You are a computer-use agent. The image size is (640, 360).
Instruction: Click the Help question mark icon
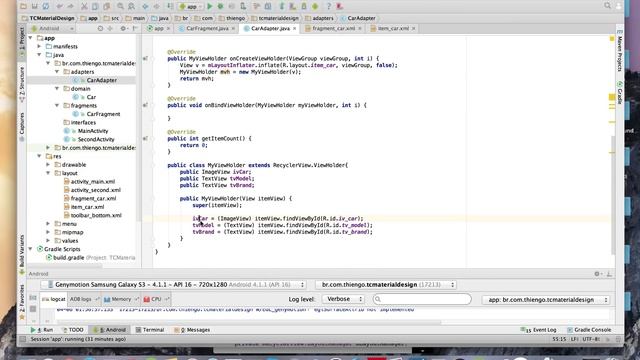pyautogui.click(x=329, y=6)
